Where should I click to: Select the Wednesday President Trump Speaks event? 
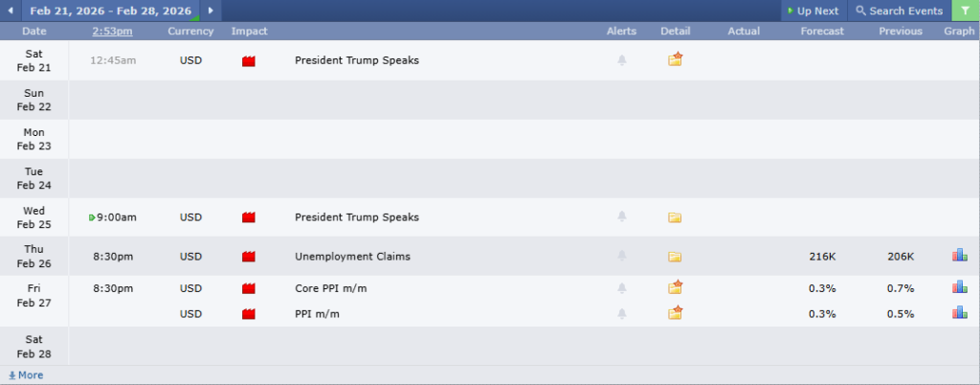point(356,217)
